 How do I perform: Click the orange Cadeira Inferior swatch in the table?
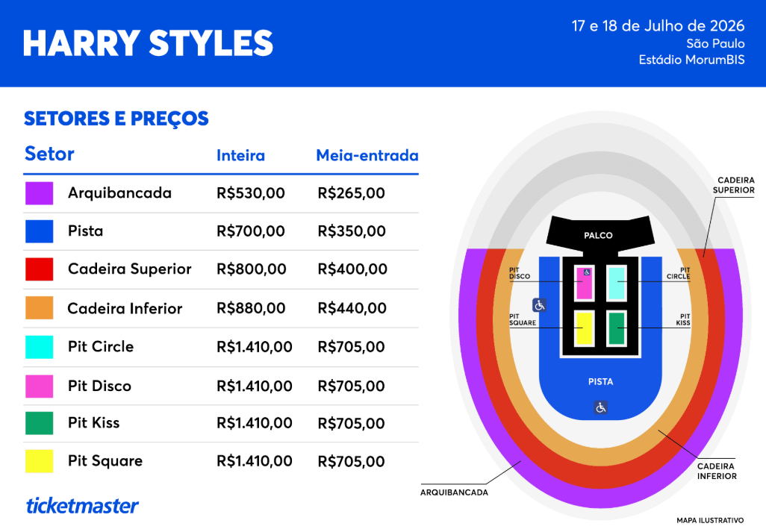pyautogui.click(x=39, y=308)
